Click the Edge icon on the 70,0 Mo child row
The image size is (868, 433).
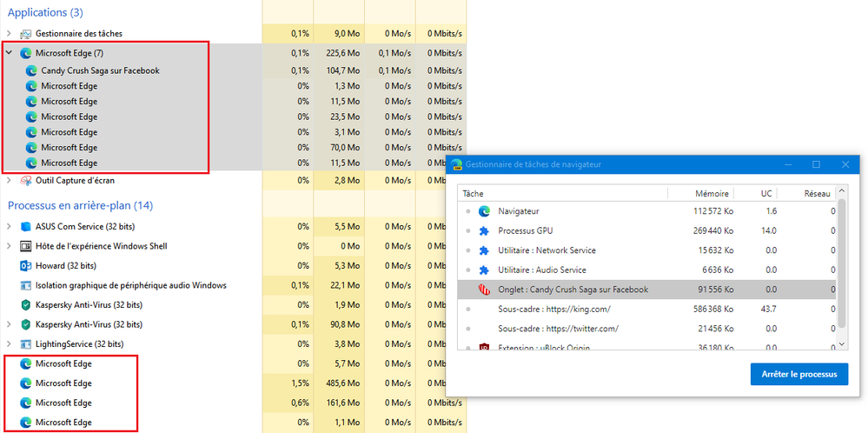point(31,148)
